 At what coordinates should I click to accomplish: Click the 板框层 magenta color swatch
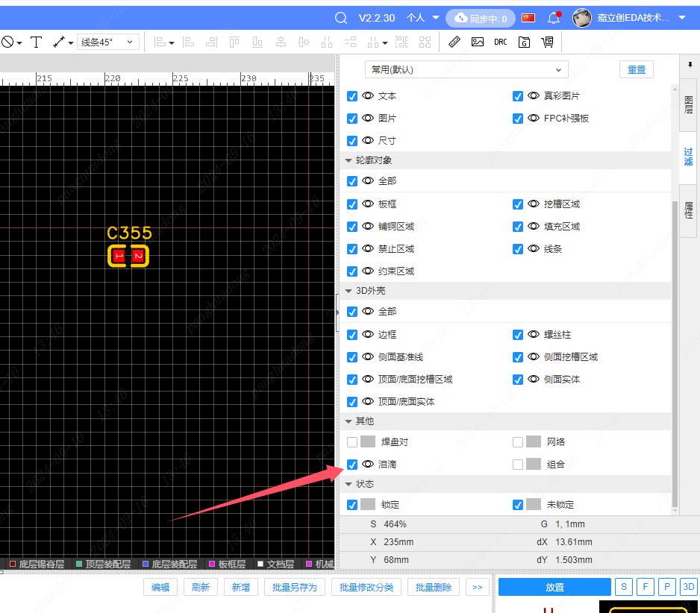tap(212, 565)
